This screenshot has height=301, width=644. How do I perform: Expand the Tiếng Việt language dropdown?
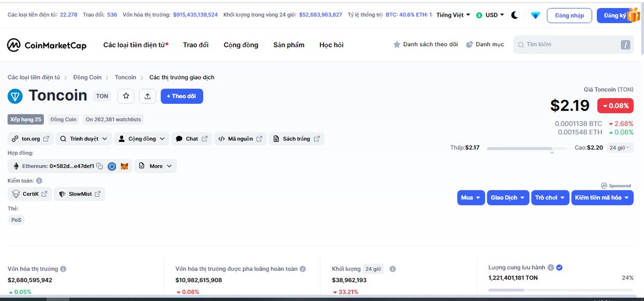click(x=453, y=15)
